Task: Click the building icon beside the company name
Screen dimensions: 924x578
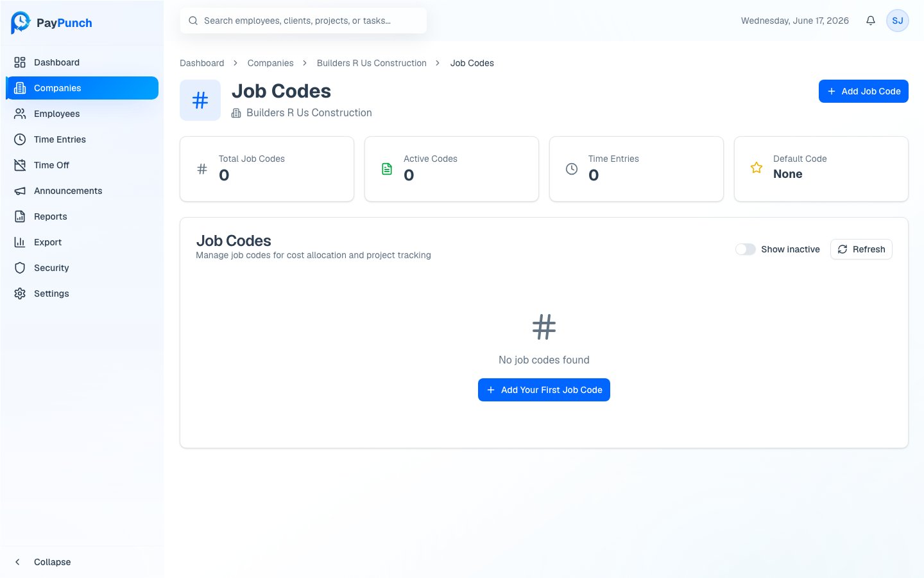Action: click(x=236, y=113)
